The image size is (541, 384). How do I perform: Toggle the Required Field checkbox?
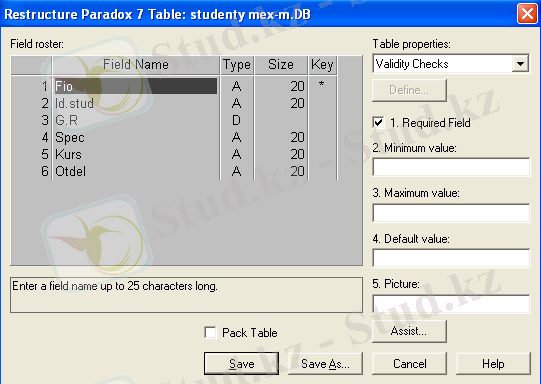(x=378, y=123)
